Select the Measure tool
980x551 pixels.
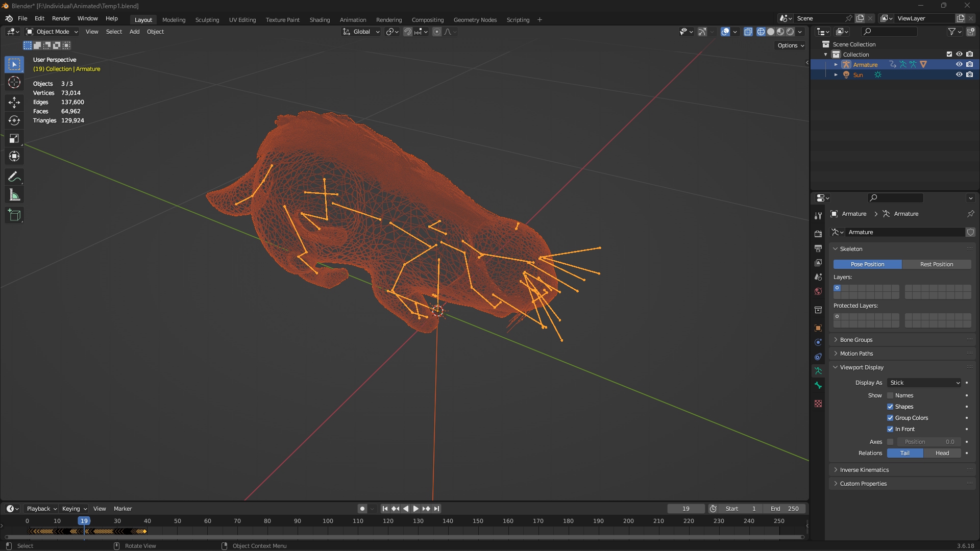tap(14, 195)
